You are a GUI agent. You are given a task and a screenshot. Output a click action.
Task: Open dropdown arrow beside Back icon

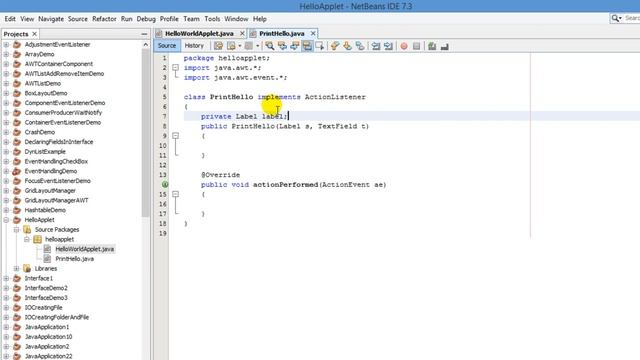point(240,46)
